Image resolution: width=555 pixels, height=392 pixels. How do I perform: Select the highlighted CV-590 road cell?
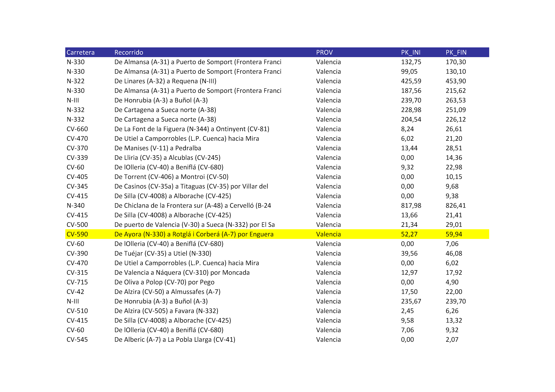pos(77,234)
